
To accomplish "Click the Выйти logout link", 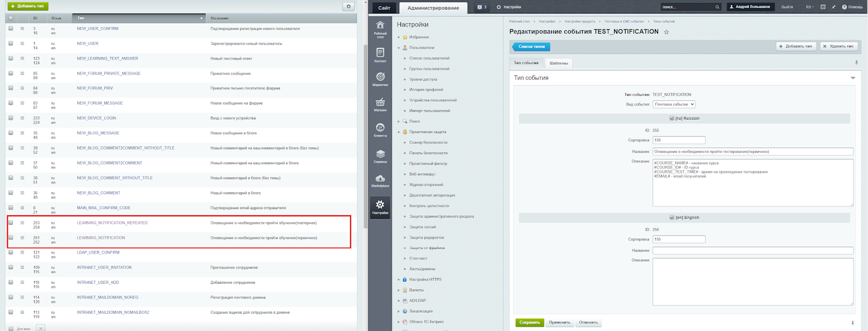I will (x=787, y=7).
